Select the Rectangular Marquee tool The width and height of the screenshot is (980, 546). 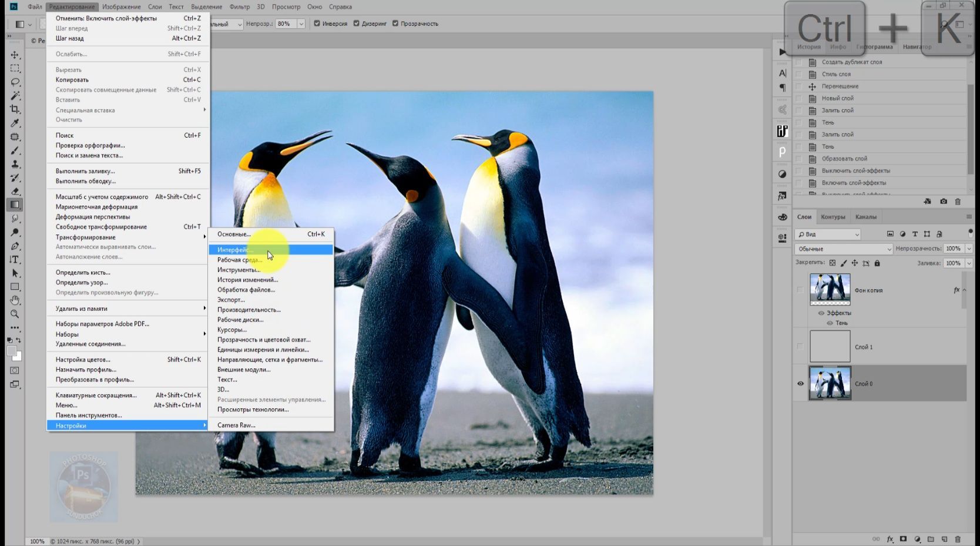click(x=15, y=68)
